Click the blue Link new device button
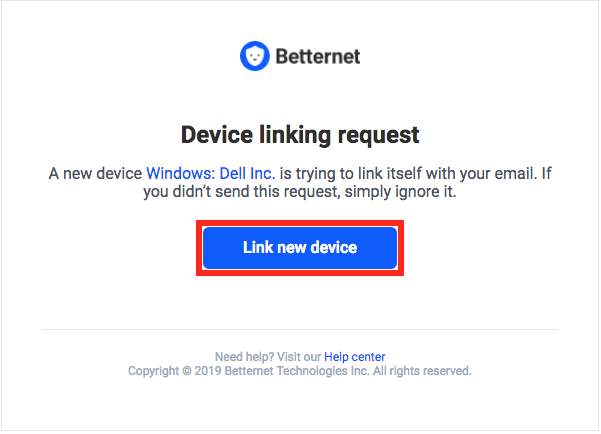 [300, 248]
